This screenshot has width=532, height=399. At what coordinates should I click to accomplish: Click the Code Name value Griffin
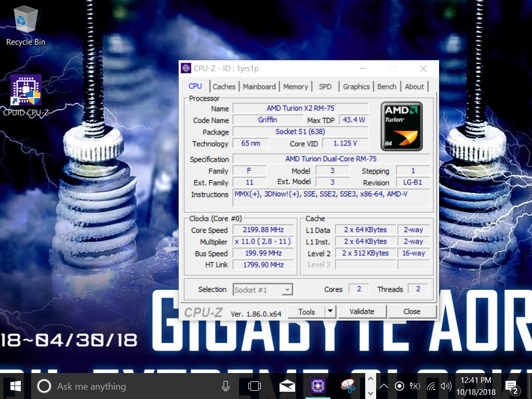(x=268, y=120)
